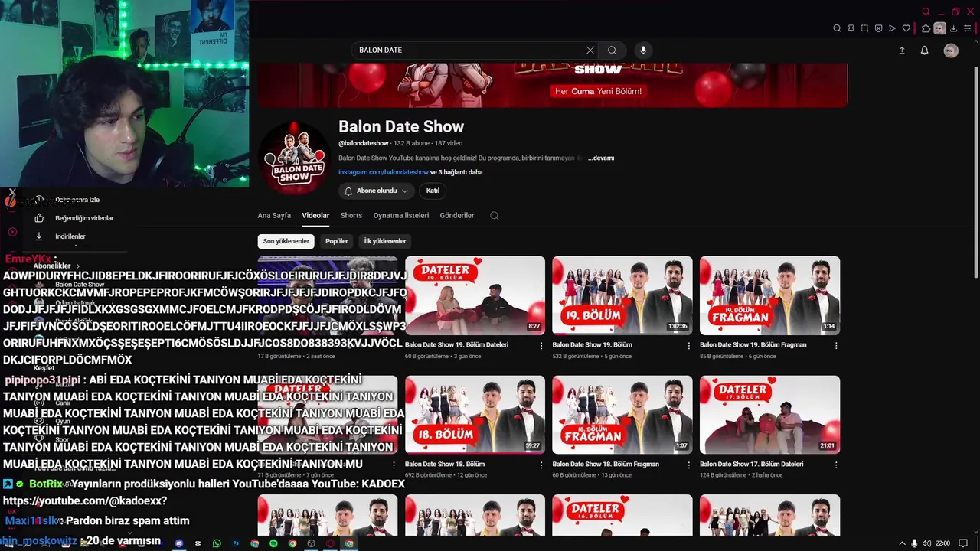Select the Son yüklenenler sort chip
Image resolution: width=980 pixels, height=551 pixels.
tap(286, 241)
